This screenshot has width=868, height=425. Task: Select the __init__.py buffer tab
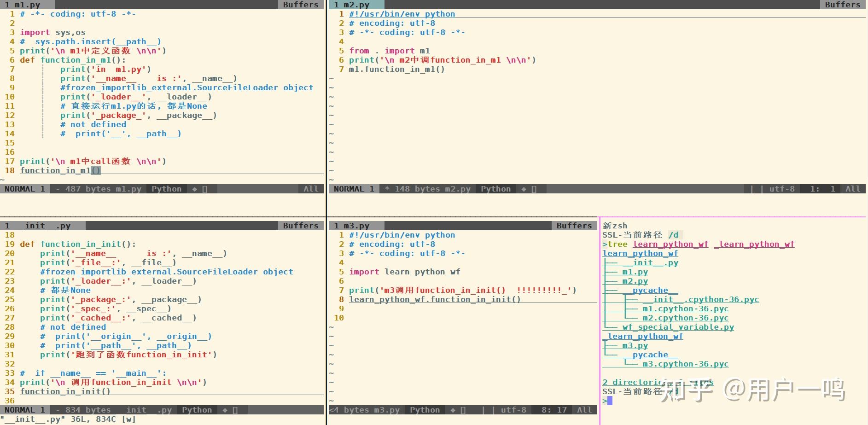43,226
